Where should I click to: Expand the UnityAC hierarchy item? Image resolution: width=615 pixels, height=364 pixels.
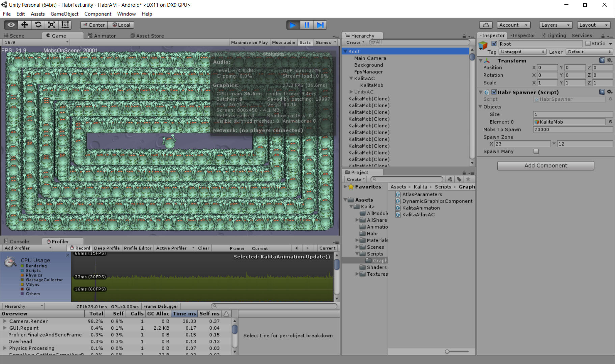pyautogui.click(x=351, y=92)
